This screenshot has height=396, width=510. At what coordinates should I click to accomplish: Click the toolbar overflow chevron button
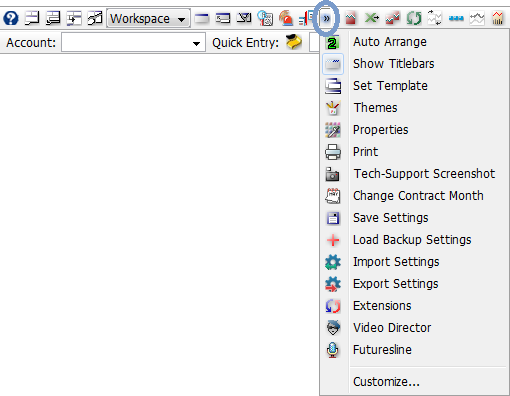coord(326,18)
